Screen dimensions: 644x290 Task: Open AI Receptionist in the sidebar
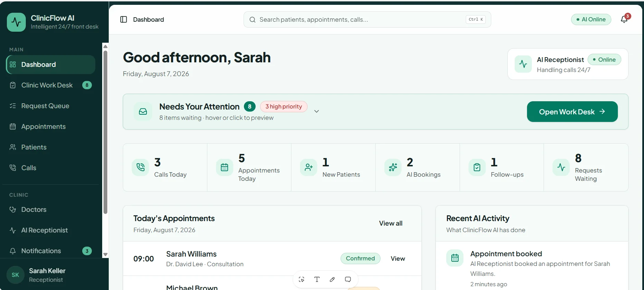(51, 230)
